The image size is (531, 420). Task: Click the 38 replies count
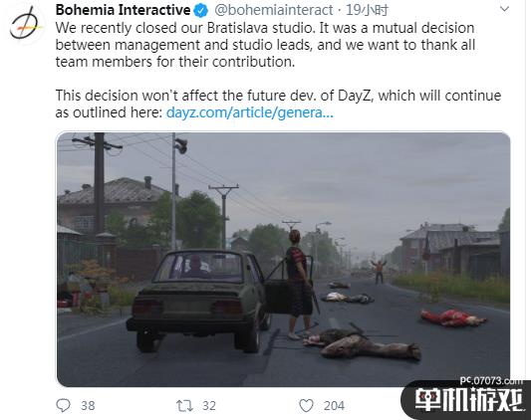coord(88,405)
